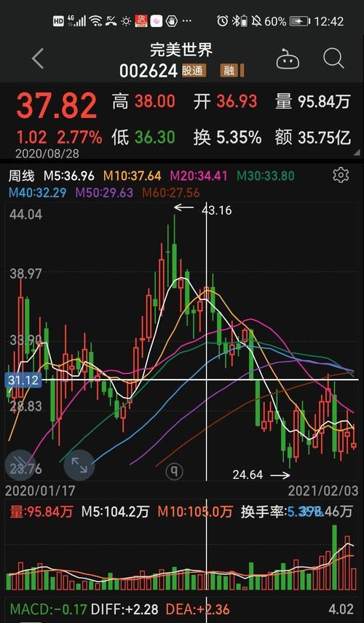Tap the DIFF:+2.28 value
This screenshot has width=364, height=623.
[124, 609]
